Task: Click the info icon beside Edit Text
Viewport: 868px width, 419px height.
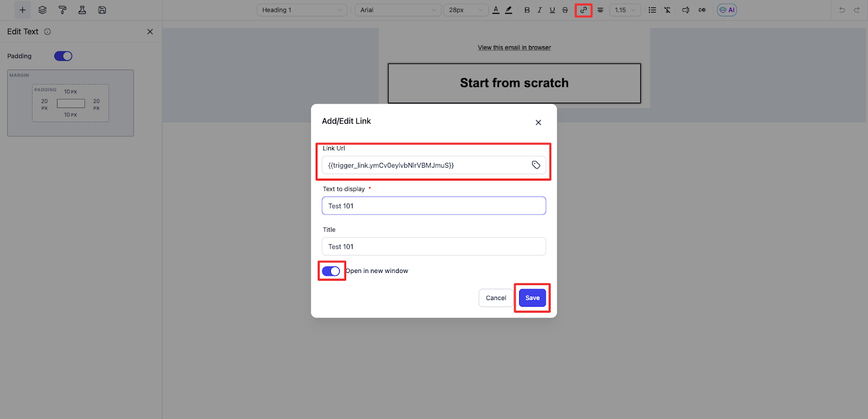Action: [48, 31]
